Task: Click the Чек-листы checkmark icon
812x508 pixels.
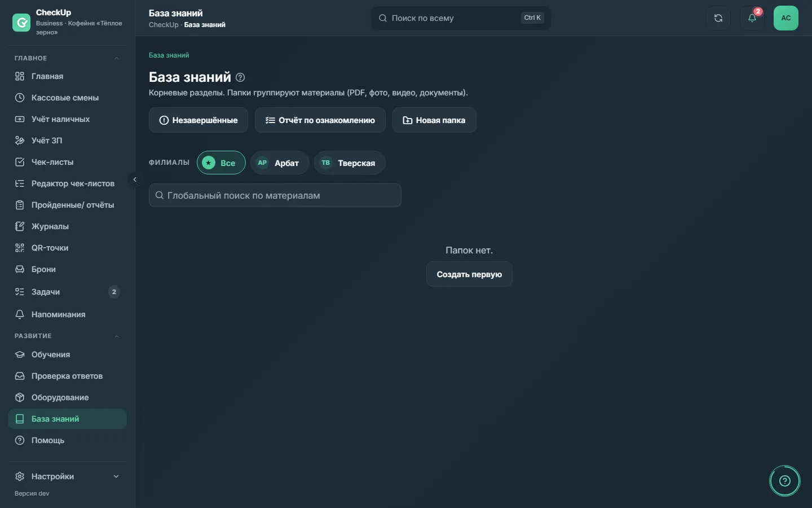Action: [20, 162]
